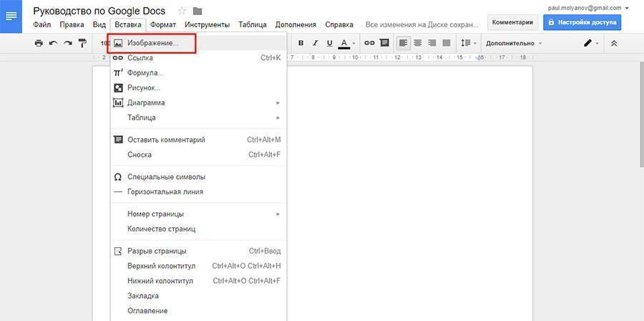Choose Ссылка in the Insert menu

click(199, 58)
